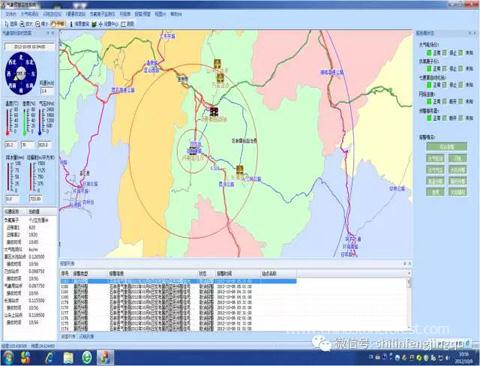Screen dimensions: 480x366
Task: Select the orange hand pan tool
Action: tap(58, 24)
